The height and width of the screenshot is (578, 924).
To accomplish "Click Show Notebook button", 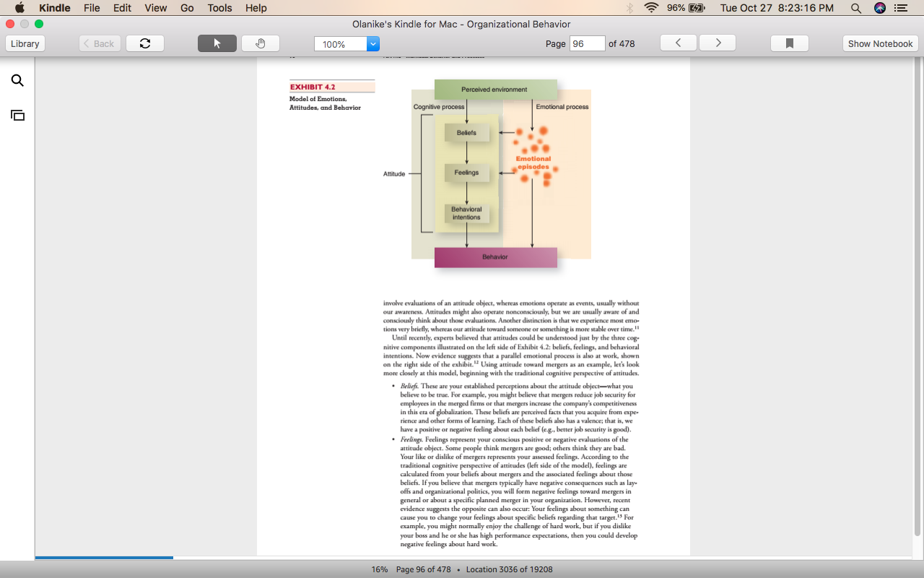I will pos(880,43).
